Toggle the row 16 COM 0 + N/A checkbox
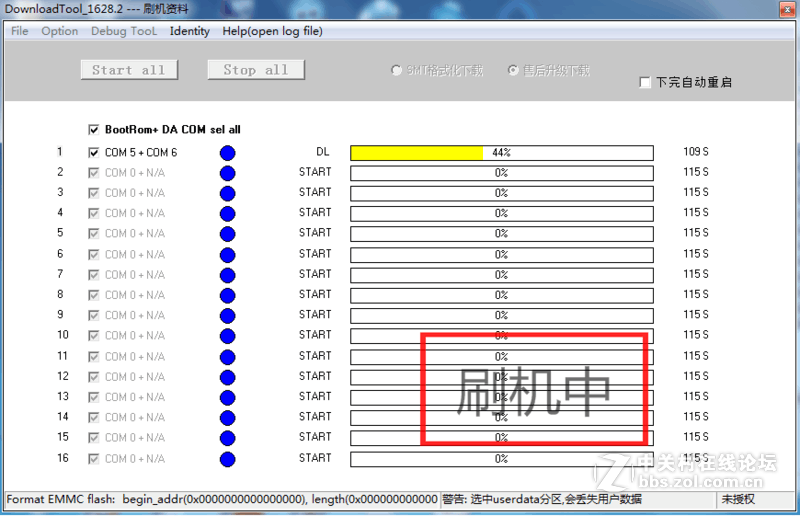800x516 pixels. coord(94,459)
